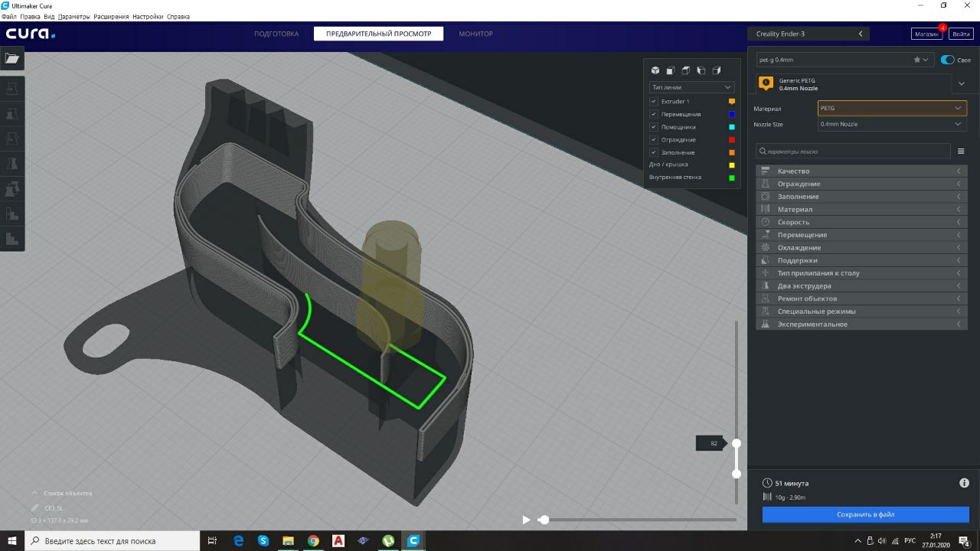Open Windows Start menu

[x=12, y=540]
